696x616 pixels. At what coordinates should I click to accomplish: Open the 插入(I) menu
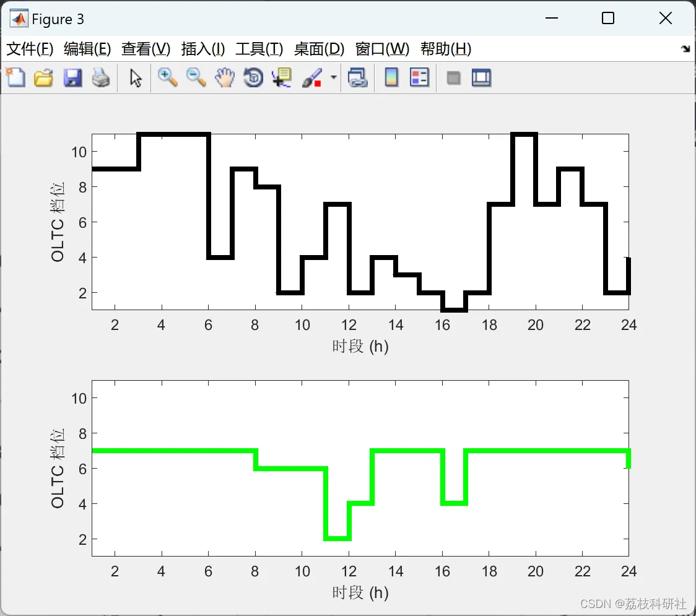click(x=203, y=49)
